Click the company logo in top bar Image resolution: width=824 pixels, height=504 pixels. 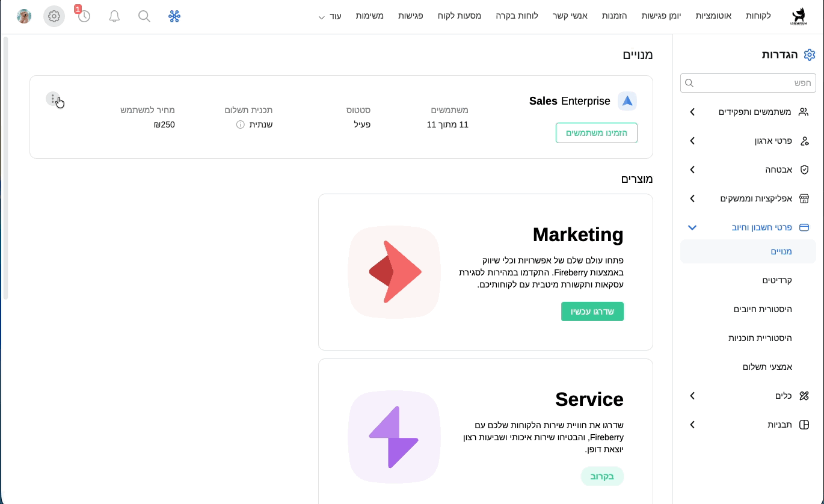point(799,16)
